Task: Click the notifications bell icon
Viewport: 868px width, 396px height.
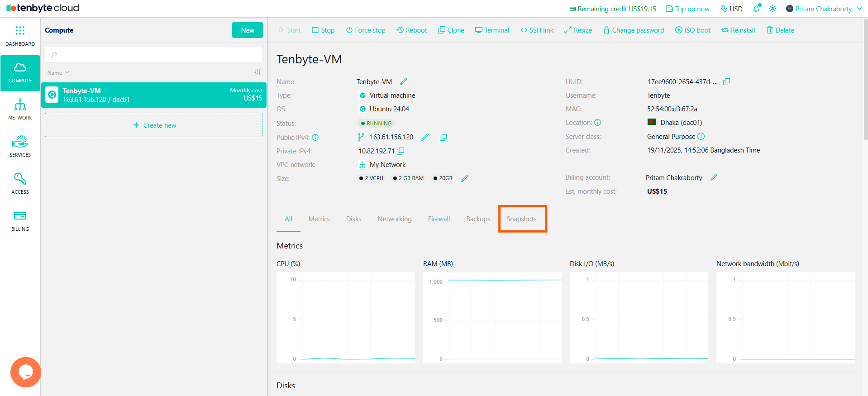Action: [x=756, y=9]
